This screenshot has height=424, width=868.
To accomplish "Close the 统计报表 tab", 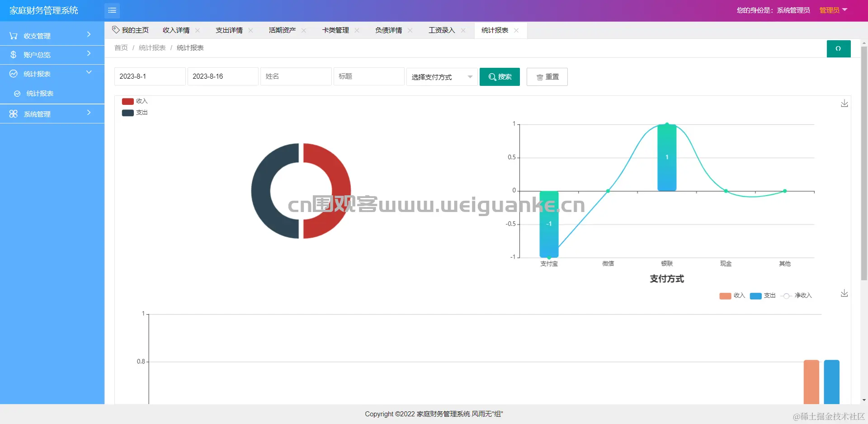I will [x=516, y=30].
